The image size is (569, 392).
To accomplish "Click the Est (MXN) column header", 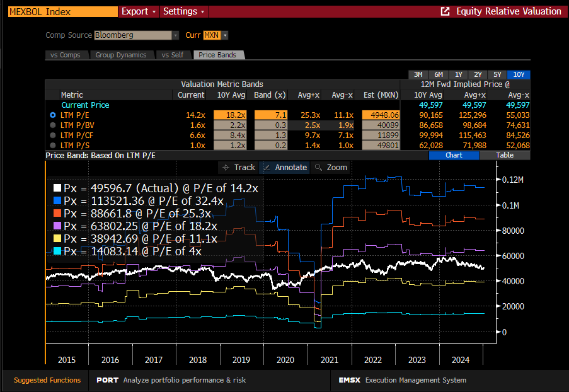I will pos(381,95).
